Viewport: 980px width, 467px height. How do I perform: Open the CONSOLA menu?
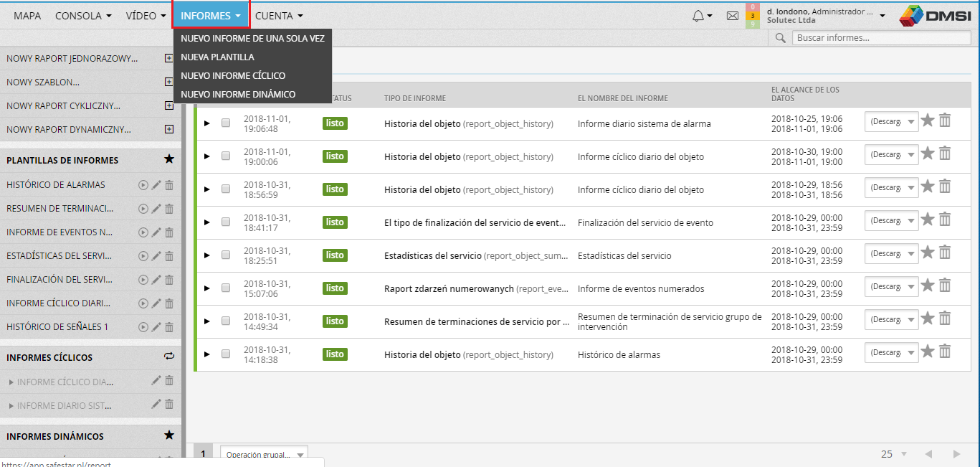[83, 16]
